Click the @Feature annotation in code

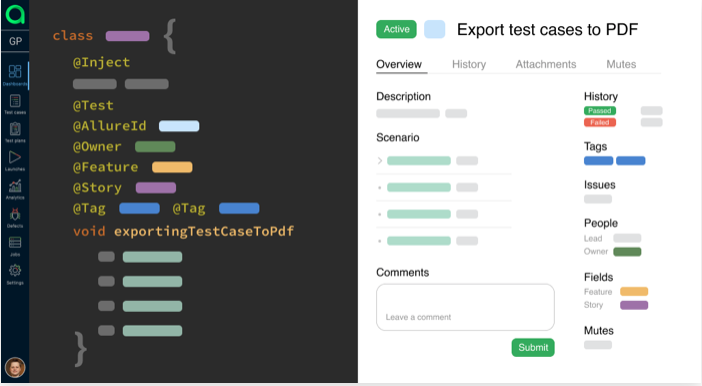point(106,167)
